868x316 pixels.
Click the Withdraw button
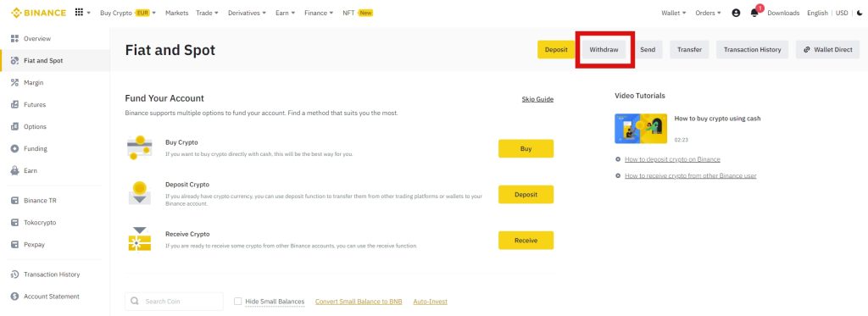pos(604,49)
